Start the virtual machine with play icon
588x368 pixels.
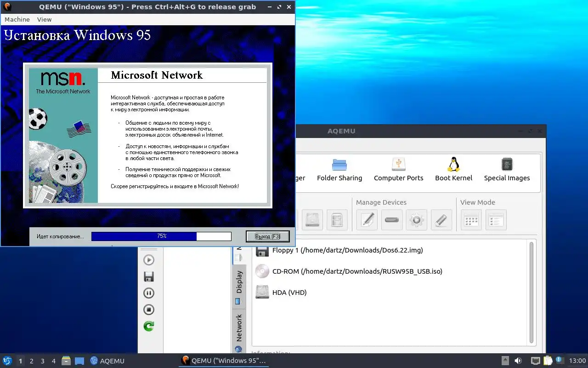[x=149, y=260]
